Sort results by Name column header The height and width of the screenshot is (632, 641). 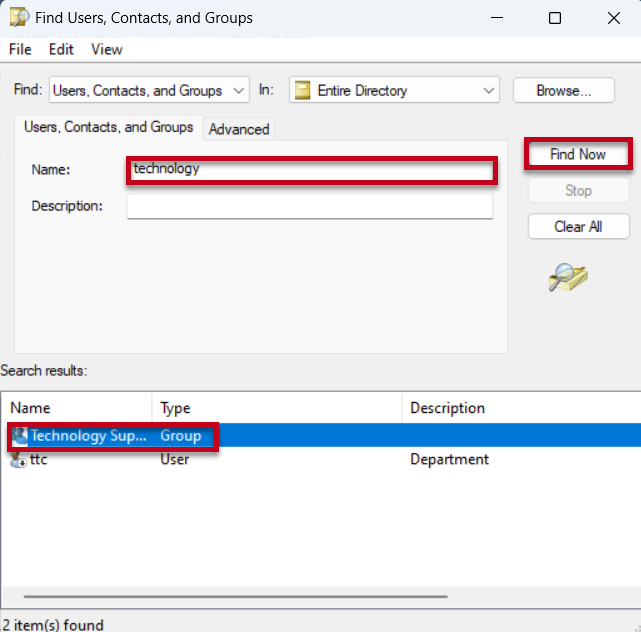(78, 408)
